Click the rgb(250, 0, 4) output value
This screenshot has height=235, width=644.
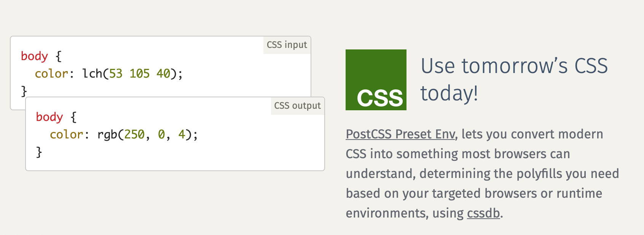[x=147, y=134]
